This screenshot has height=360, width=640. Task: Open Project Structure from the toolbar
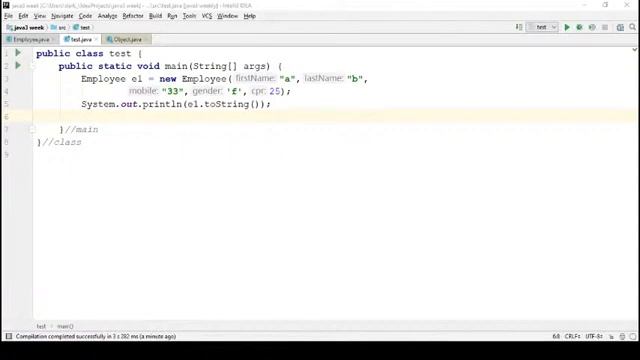pos(620,27)
